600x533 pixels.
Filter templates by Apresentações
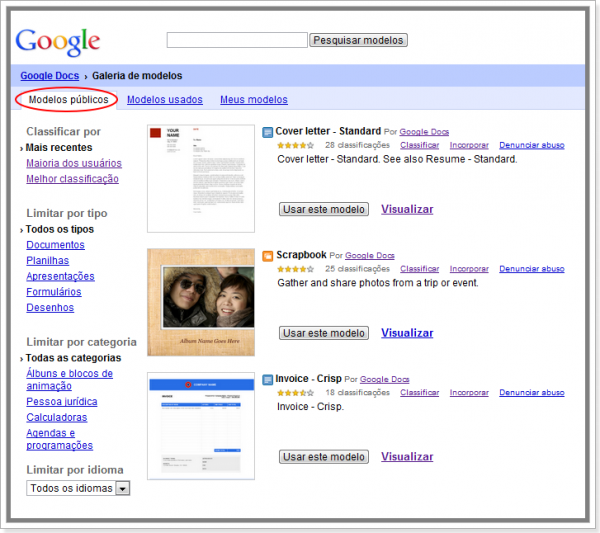click(60, 276)
